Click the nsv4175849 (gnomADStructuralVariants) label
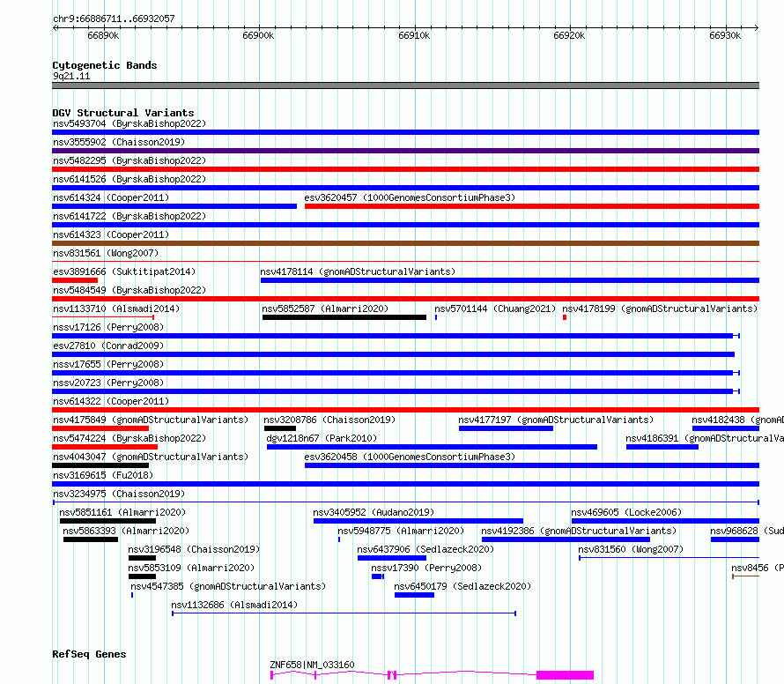784x684 pixels. pos(151,420)
